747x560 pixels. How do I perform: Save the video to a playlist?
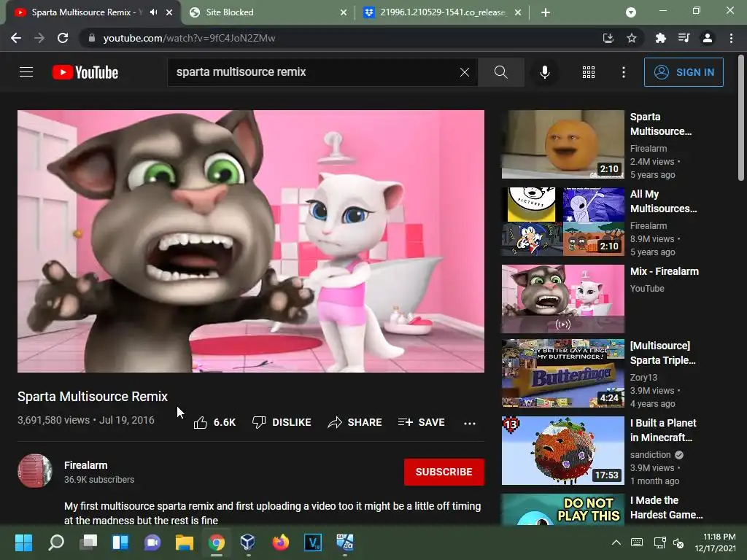(421, 422)
